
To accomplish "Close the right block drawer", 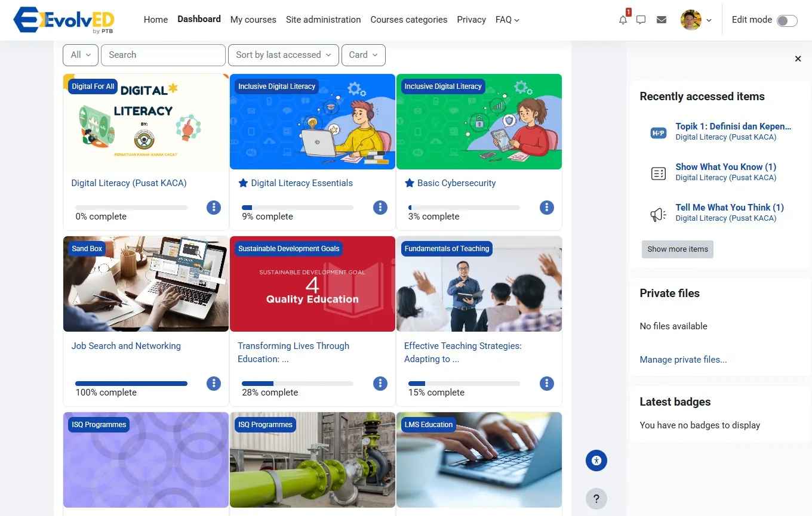I will point(798,58).
